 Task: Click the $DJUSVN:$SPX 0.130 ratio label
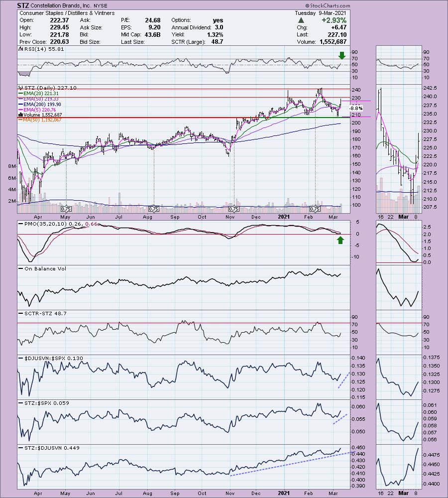(54, 358)
